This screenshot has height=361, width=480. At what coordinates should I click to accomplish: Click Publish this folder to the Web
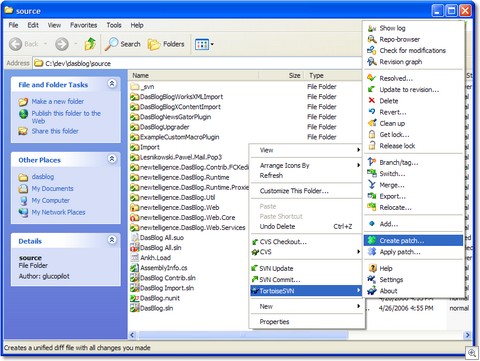pyautogui.click(x=66, y=117)
